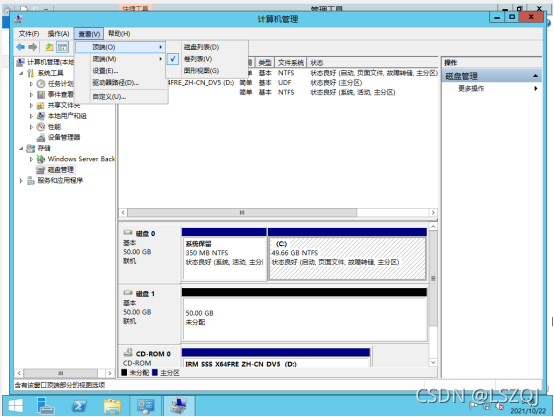Click the 磁盘 1 disk icon
The image size is (554, 417).
click(128, 293)
